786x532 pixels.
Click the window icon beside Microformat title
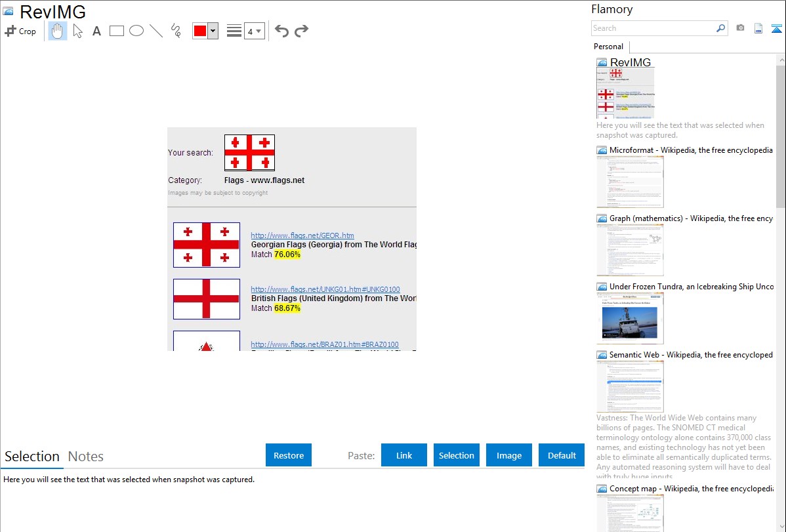(602, 150)
